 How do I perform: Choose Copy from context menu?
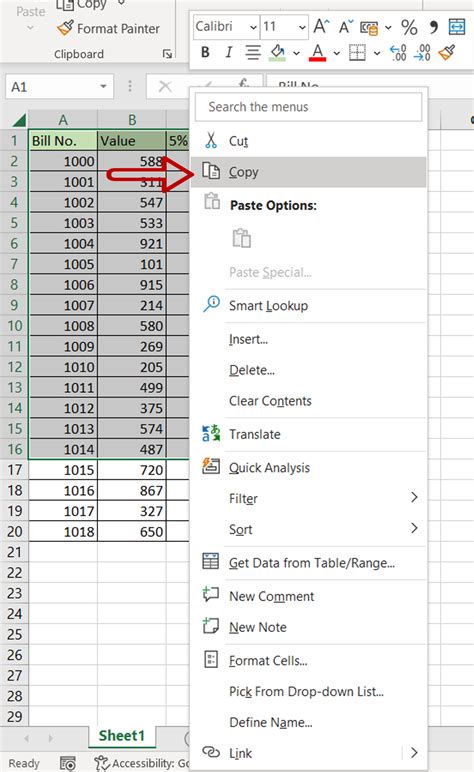(308, 172)
